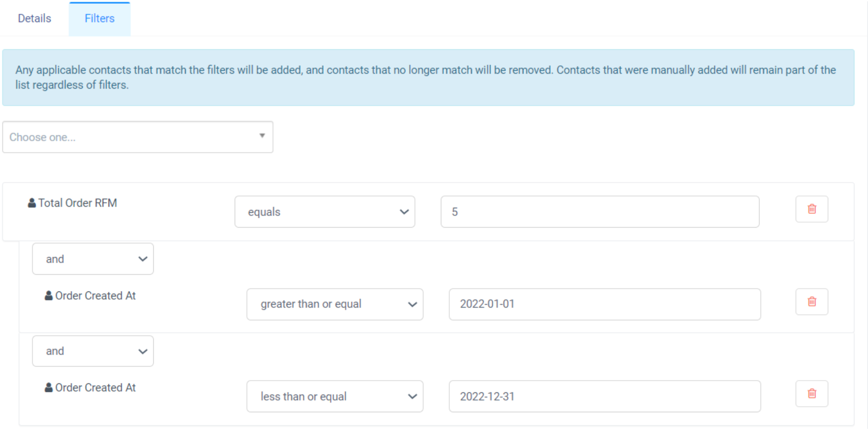This screenshot has height=429, width=868.
Task: Click the 2022-12-31 date input
Action: click(x=604, y=396)
